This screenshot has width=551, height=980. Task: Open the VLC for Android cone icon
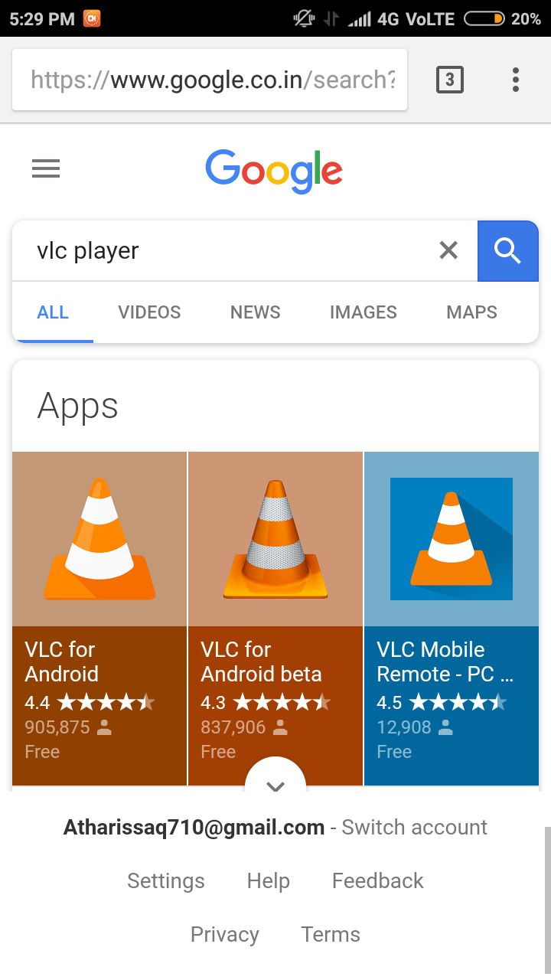coord(99,539)
